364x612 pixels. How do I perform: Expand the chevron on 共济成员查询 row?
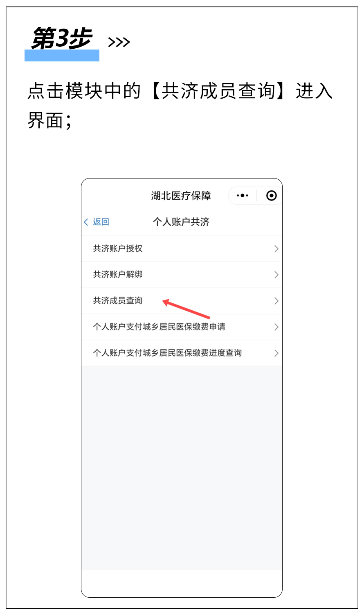(276, 301)
